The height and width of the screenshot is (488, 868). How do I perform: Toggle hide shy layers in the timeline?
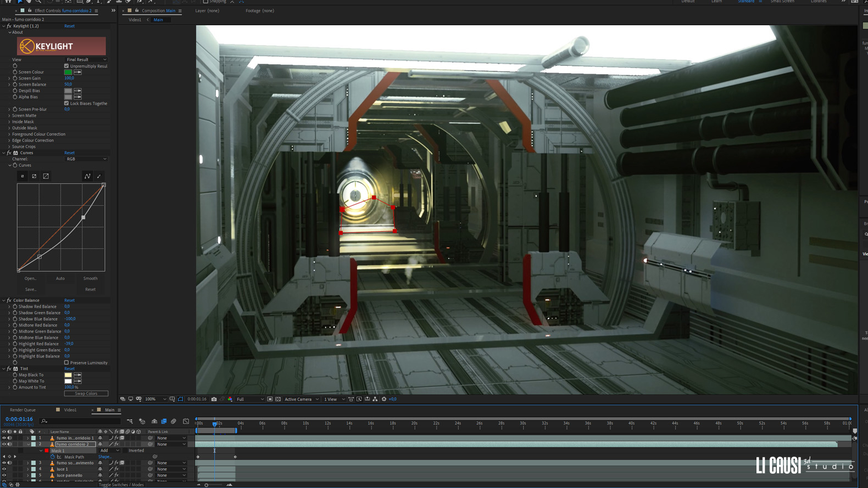point(154,421)
